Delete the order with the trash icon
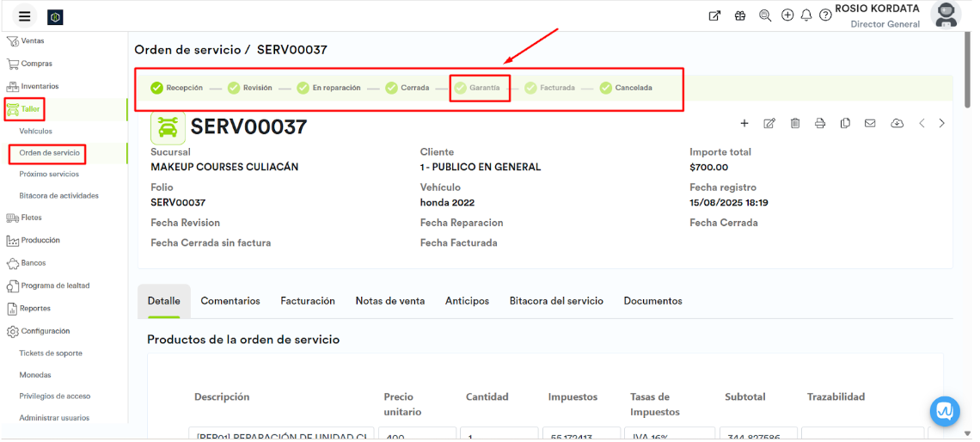This screenshot has width=980, height=442. point(795,124)
